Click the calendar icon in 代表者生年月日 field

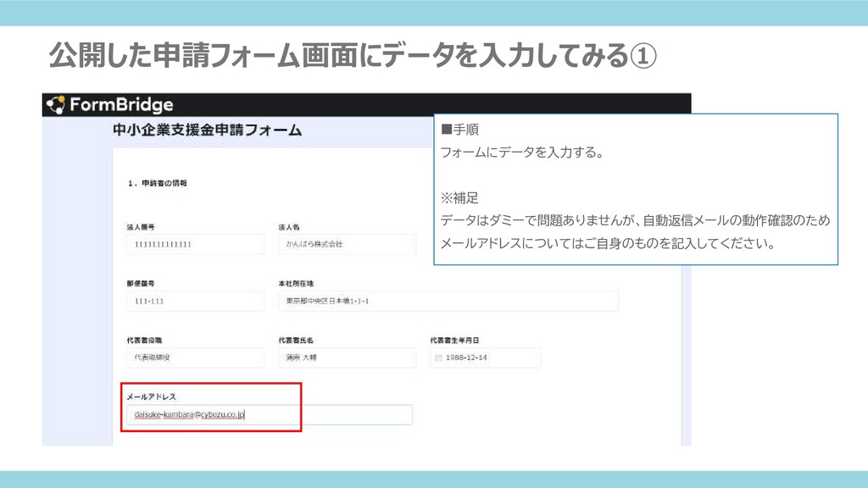[x=438, y=358]
